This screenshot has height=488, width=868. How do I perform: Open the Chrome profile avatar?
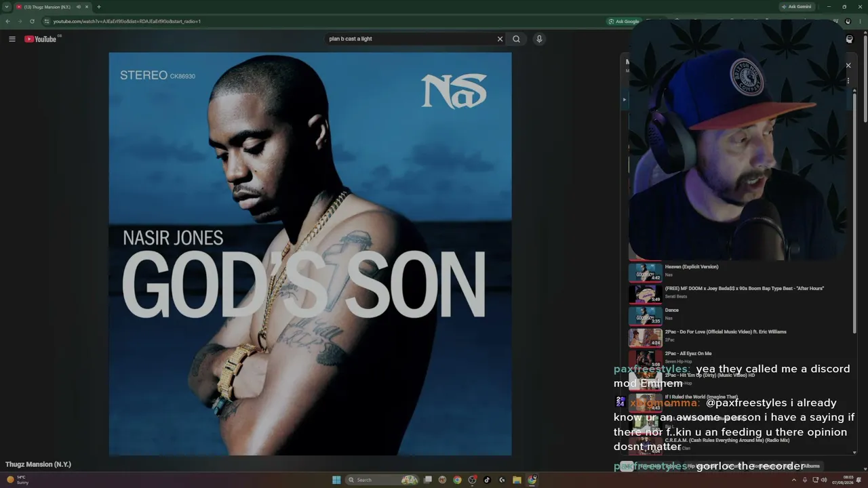point(848,21)
